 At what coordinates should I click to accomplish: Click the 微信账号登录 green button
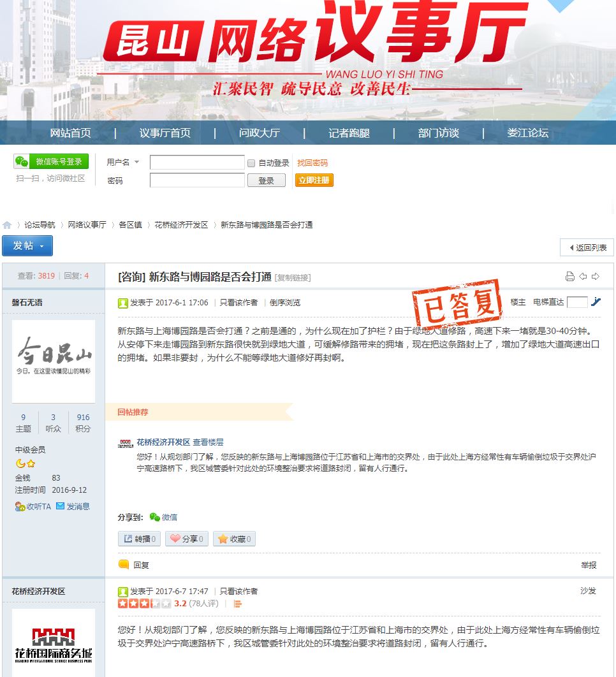[51, 162]
